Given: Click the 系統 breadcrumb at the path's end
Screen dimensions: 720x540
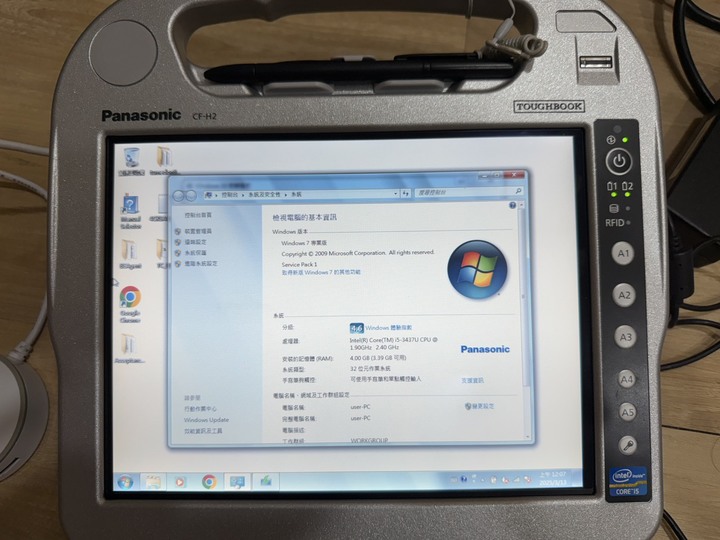Looking at the screenshot, I should tap(297, 194).
